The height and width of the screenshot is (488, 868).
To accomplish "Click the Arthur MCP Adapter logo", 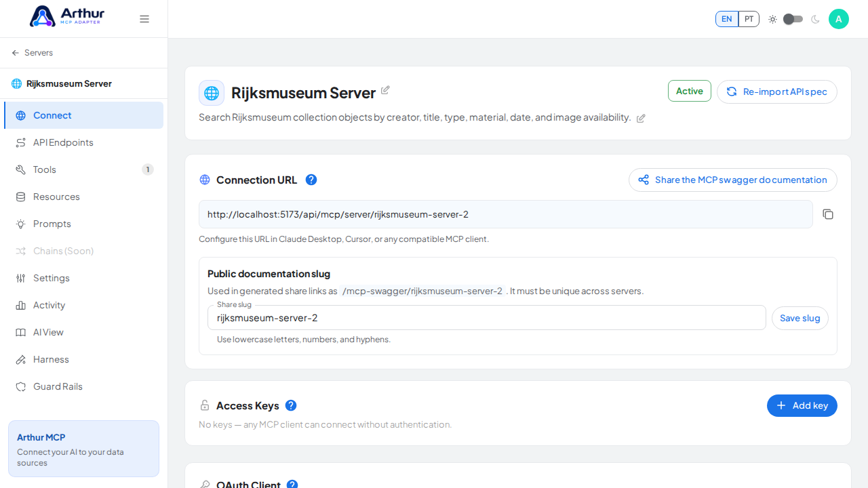I will [68, 16].
